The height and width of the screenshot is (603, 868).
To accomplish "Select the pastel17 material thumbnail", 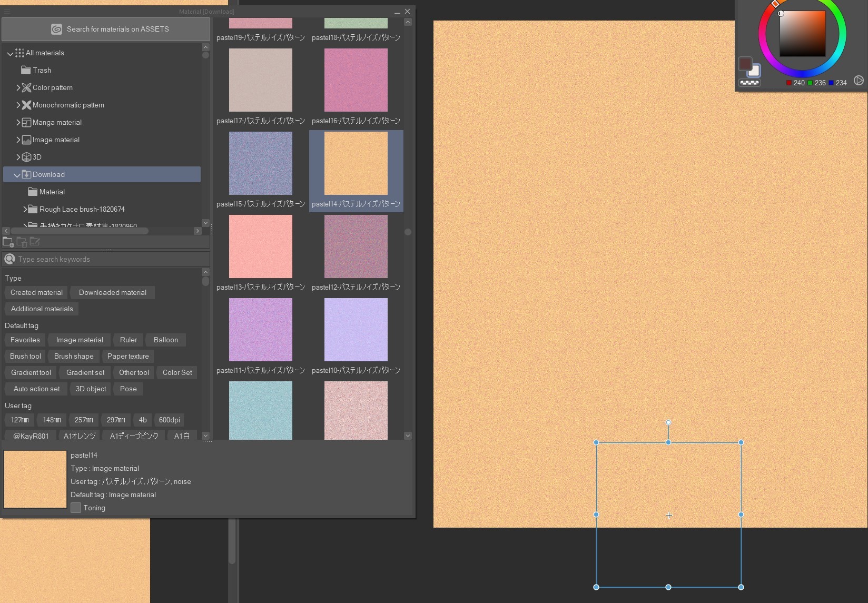I will click(x=261, y=80).
